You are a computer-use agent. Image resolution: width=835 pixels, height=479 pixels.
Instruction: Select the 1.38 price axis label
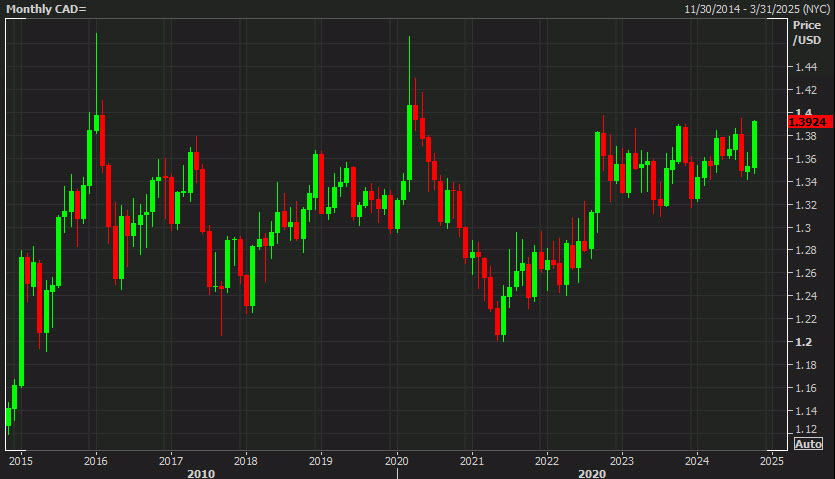[x=806, y=136]
